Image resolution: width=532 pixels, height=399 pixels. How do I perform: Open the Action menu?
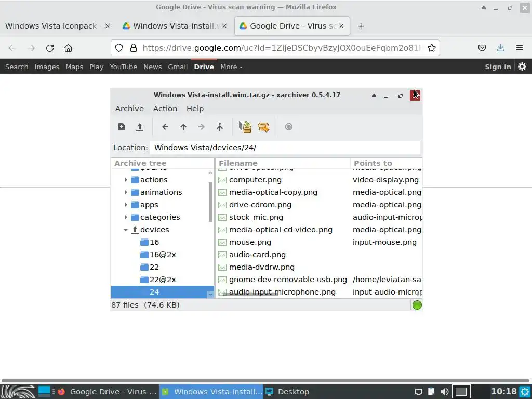(x=165, y=109)
